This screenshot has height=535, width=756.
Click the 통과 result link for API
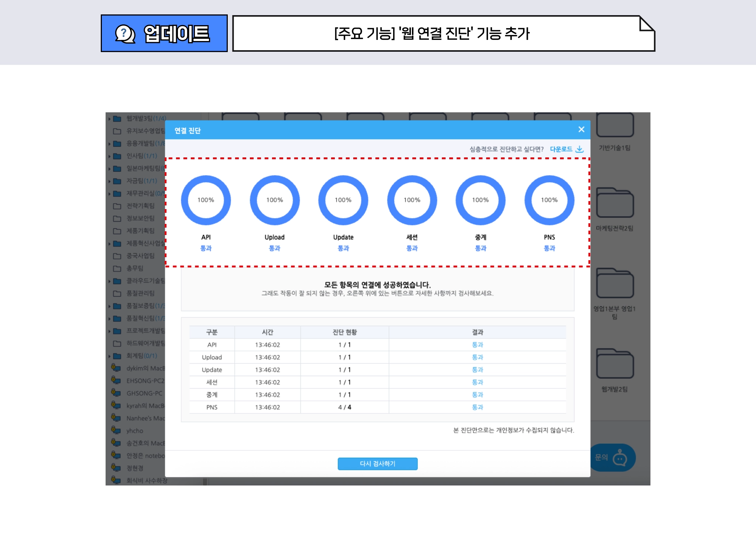(x=478, y=345)
